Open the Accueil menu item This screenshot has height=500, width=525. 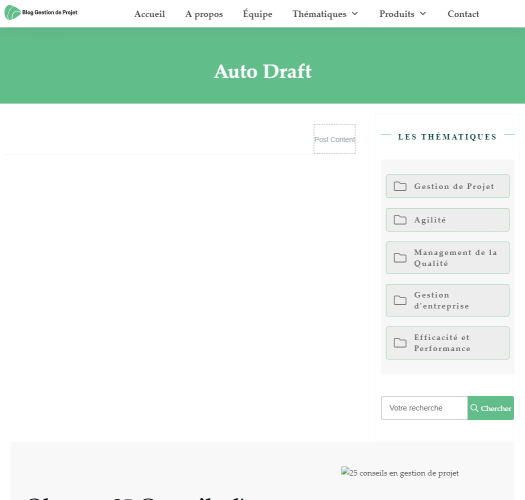(x=149, y=14)
